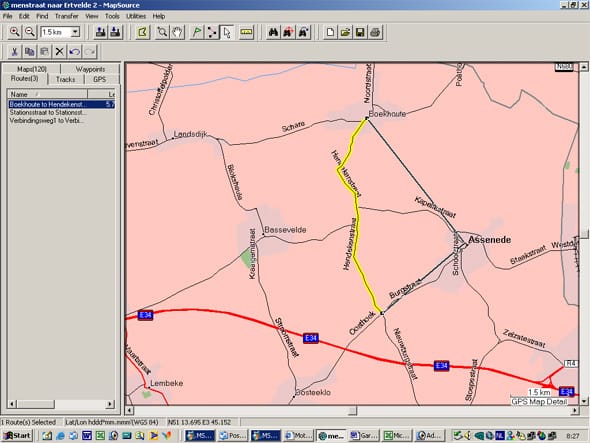Click the Receive From Device icon
The image size is (590, 443).
coord(116,32)
